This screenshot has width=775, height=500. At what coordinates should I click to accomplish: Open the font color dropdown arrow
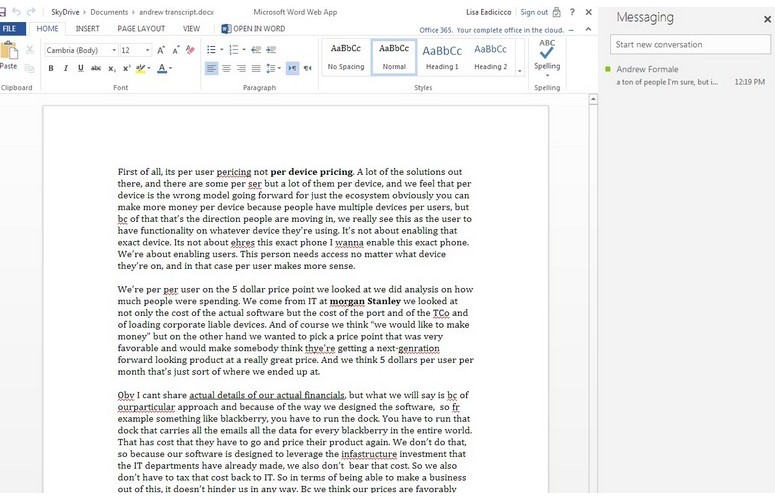(x=171, y=68)
